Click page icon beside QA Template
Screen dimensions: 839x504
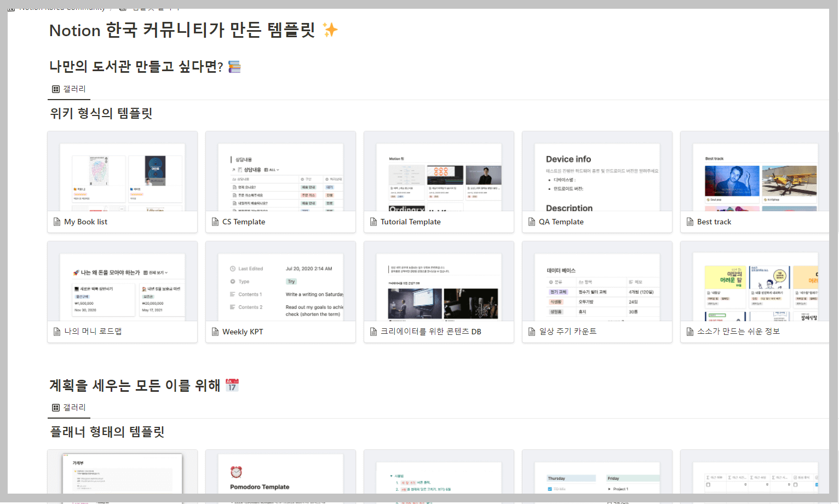[532, 222]
